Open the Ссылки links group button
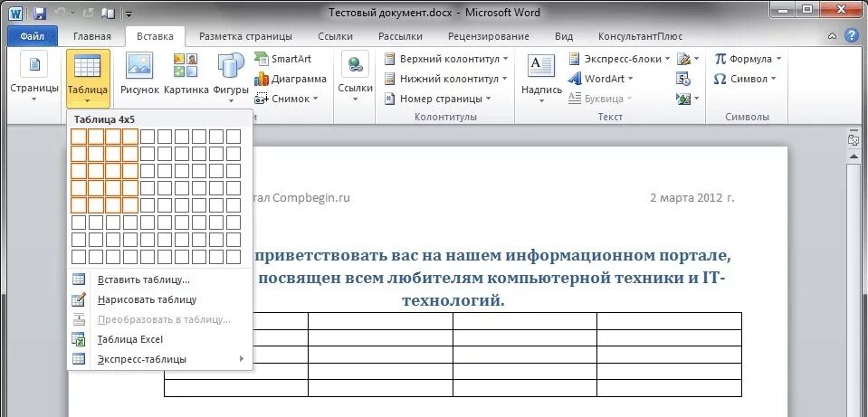 click(355, 78)
